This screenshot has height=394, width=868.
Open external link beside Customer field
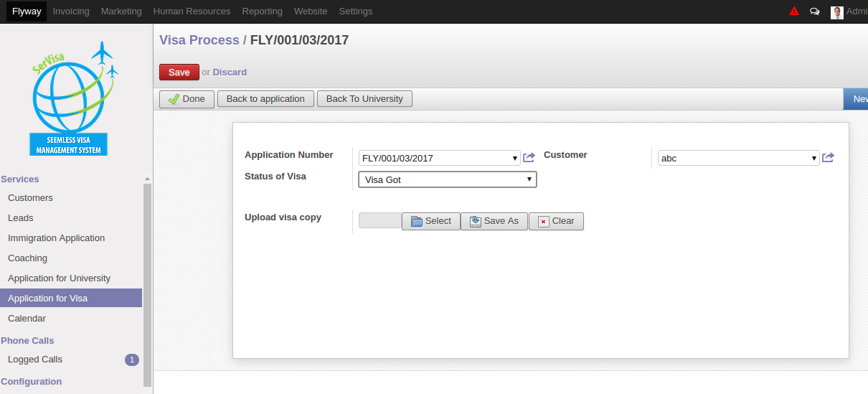(828, 158)
